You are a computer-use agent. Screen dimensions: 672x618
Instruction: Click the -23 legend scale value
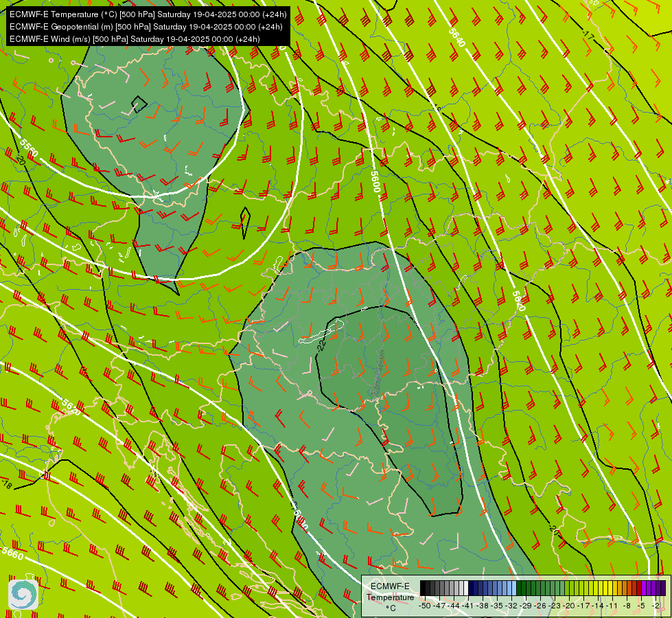pos(555,606)
